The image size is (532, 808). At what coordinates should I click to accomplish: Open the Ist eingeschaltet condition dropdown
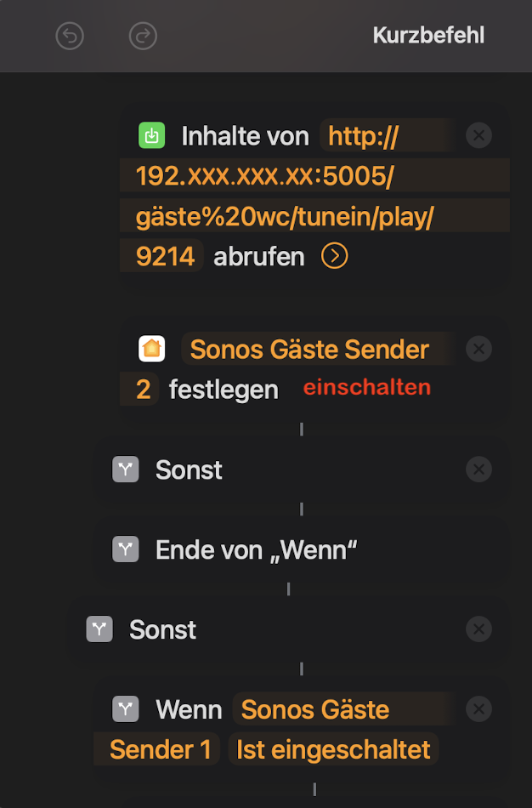click(x=333, y=749)
